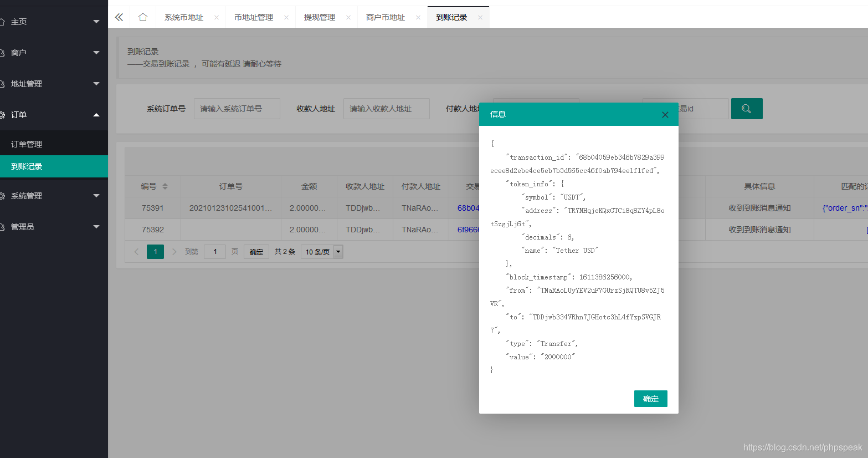The height and width of the screenshot is (458, 868).
Task: Click cell 75392 in 编号 column
Action: (153, 230)
